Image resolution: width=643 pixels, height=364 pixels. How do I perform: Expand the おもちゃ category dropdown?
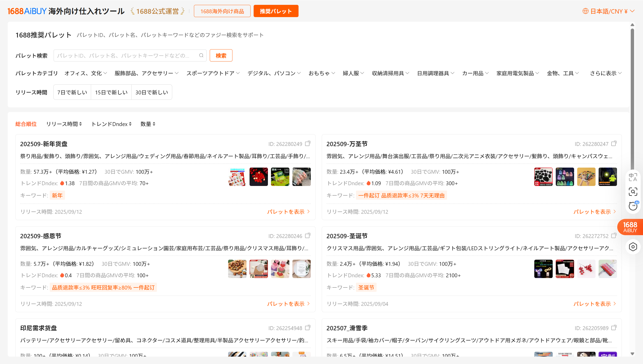[x=321, y=73]
